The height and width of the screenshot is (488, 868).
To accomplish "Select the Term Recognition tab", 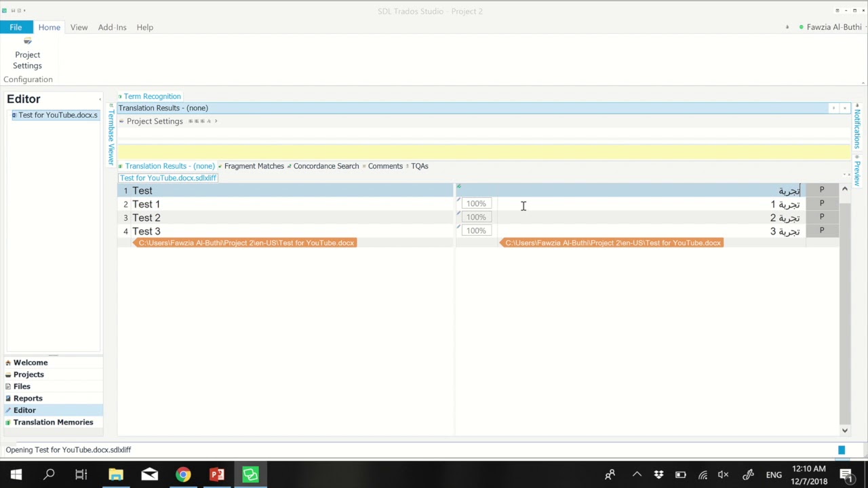I will (150, 96).
